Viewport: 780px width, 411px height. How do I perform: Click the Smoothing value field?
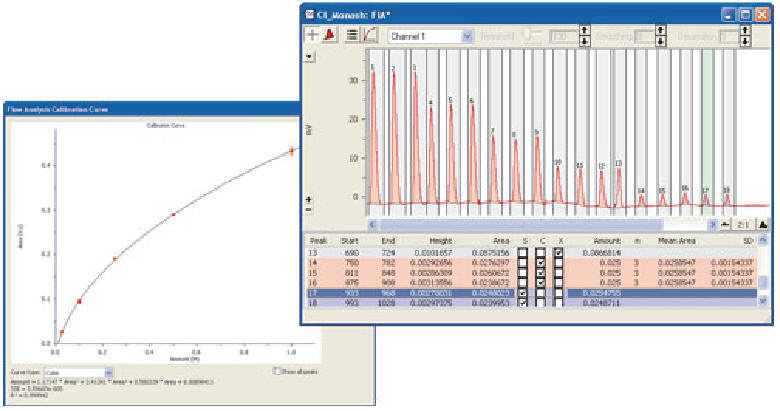[x=645, y=36]
